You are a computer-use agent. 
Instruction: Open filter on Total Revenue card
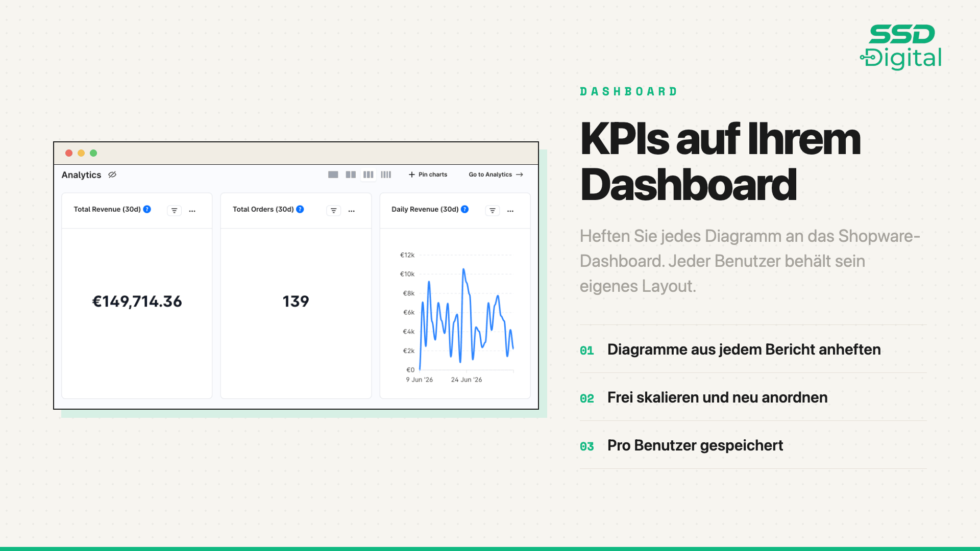click(x=174, y=210)
